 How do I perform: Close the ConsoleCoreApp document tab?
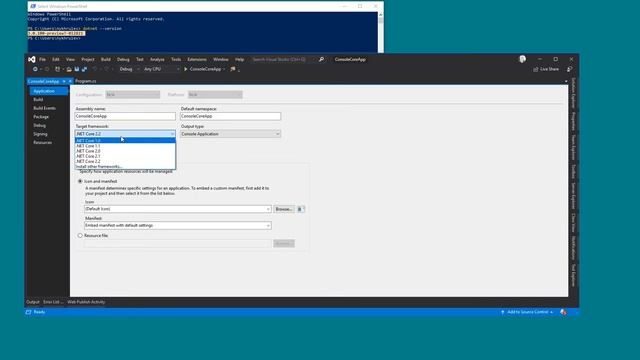(x=70, y=81)
